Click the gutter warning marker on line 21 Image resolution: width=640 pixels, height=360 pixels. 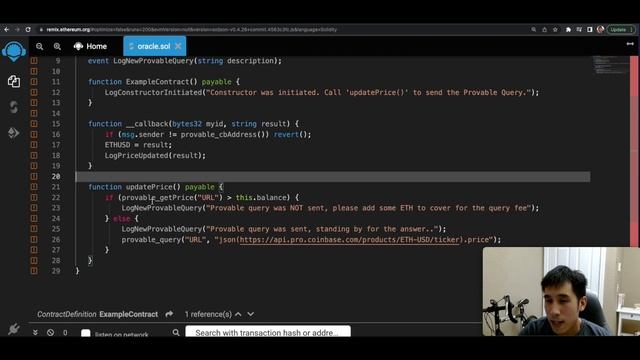coord(34,187)
